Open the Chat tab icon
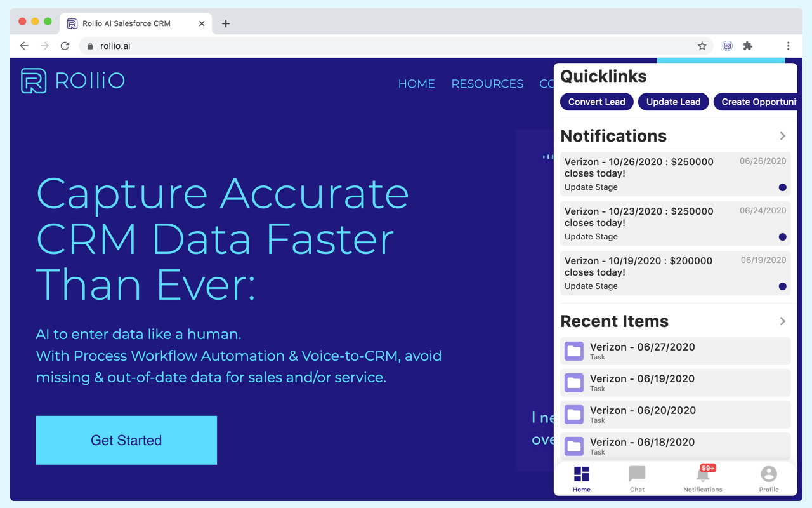The image size is (812, 508). [x=637, y=478]
